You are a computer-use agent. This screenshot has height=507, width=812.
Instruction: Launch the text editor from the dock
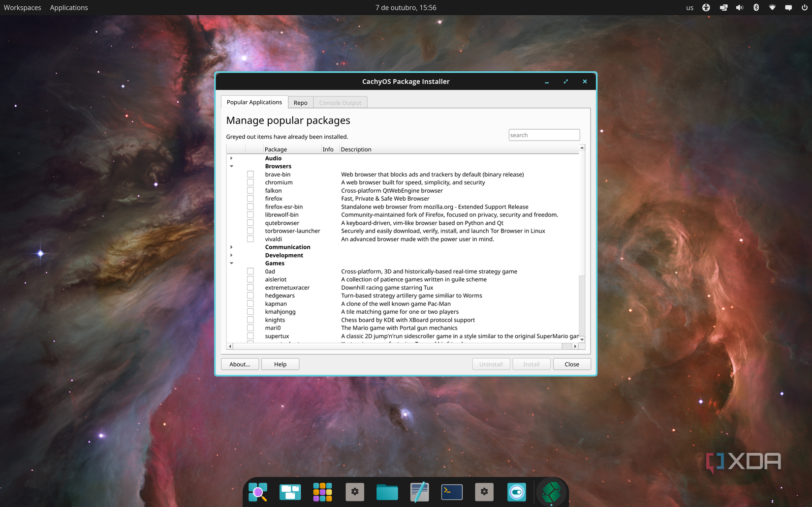(x=419, y=491)
